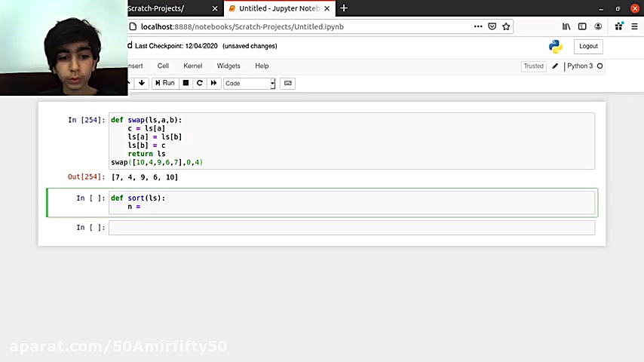644x362 pixels.
Task: Open the Kernel menu
Action: coord(192,66)
